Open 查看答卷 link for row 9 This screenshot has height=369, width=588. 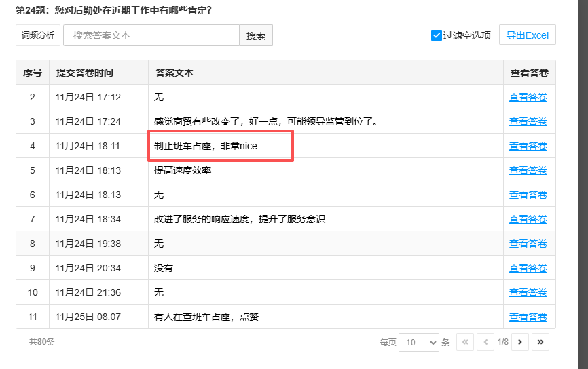point(528,268)
